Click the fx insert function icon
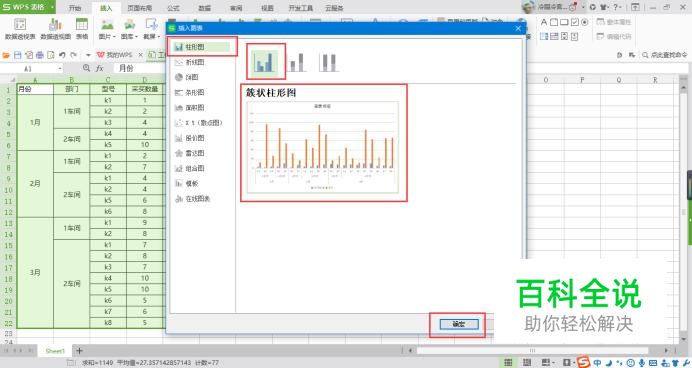 [100, 68]
